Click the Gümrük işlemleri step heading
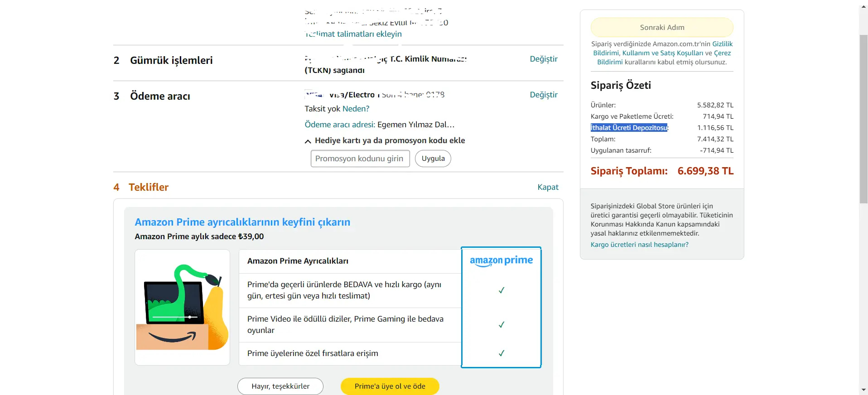Image resolution: width=868 pixels, height=395 pixels. click(171, 60)
